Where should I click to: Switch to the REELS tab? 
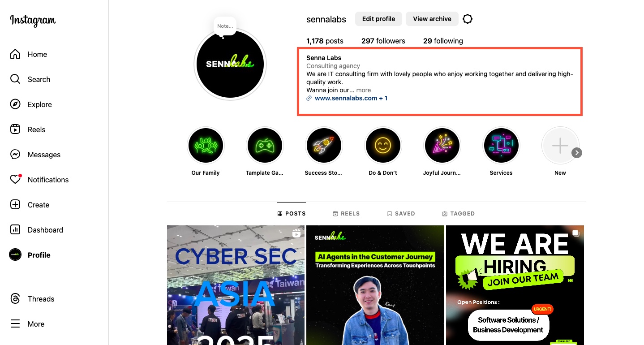pyautogui.click(x=346, y=214)
